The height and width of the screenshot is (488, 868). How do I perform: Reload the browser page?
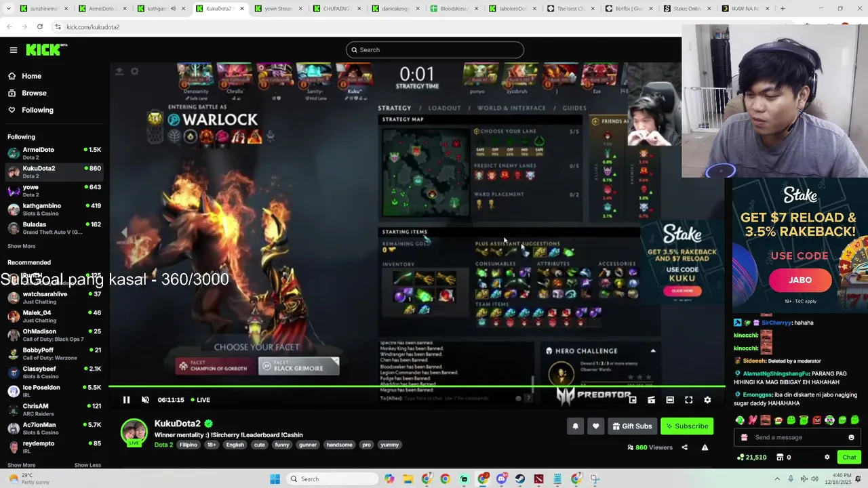40,26
